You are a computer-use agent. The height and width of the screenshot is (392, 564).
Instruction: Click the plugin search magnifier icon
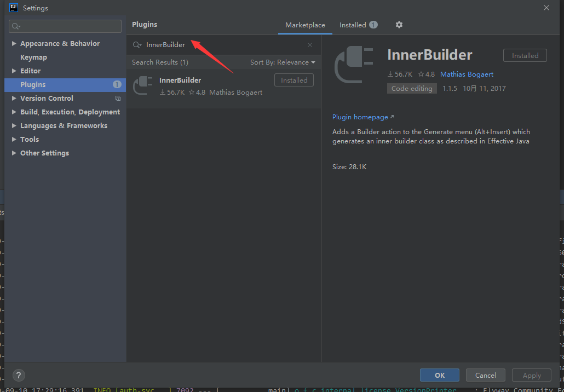click(x=137, y=45)
